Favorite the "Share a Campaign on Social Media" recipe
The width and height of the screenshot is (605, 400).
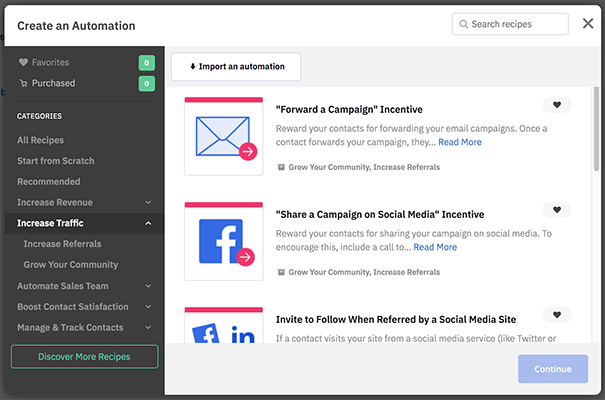point(557,210)
